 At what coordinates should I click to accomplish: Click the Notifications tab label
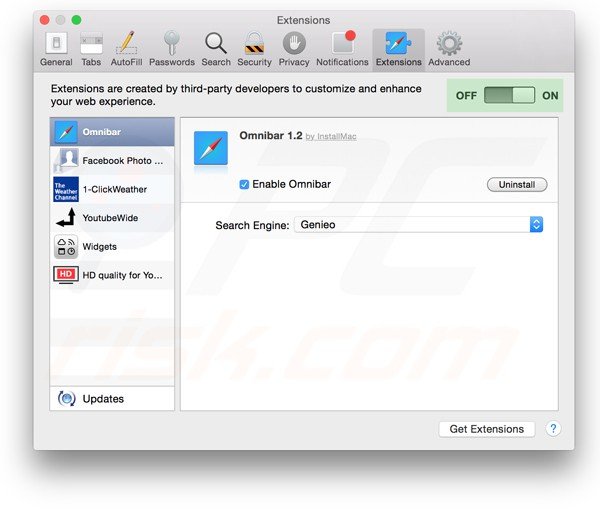(x=342, y=62)
